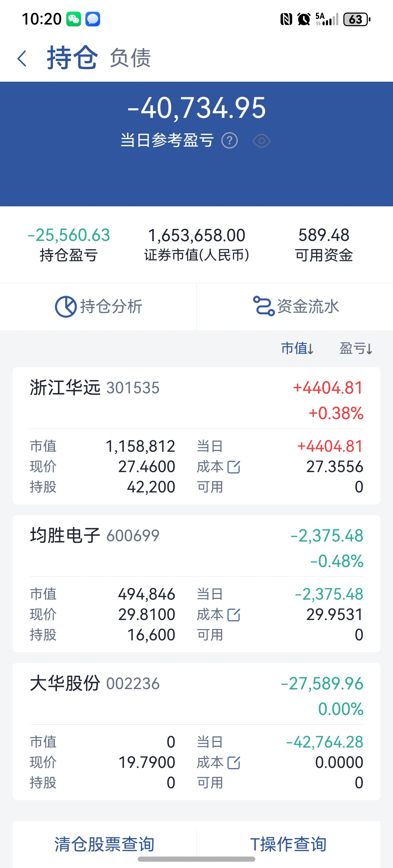Select the 持仓 tab
This screenshot has height=868, width=393.
point(72,58)
